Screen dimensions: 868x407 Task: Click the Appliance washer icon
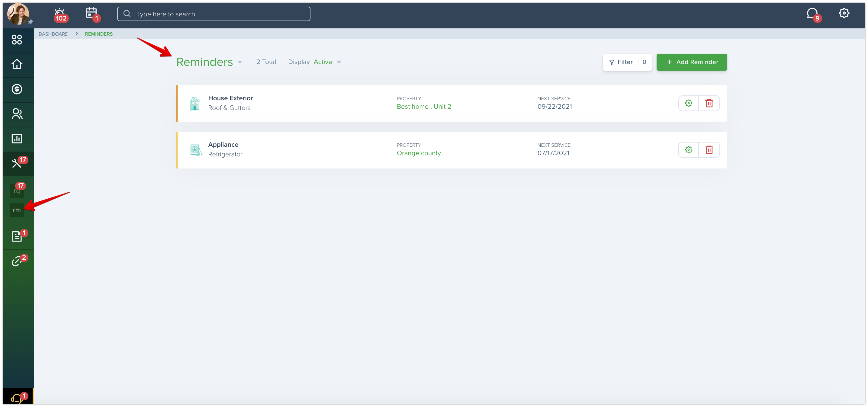pyautogui.click(x=196, y=150)
